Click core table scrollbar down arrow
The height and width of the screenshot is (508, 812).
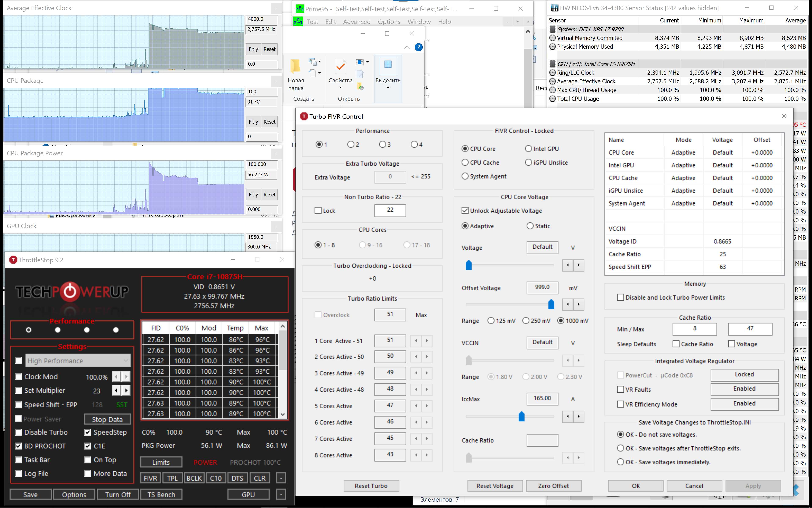point(283,414)
